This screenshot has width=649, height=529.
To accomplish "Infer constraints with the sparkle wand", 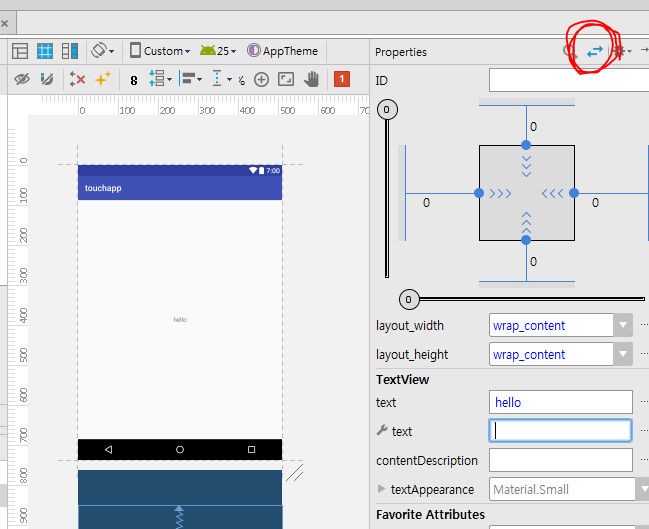I will click(103, 79).
